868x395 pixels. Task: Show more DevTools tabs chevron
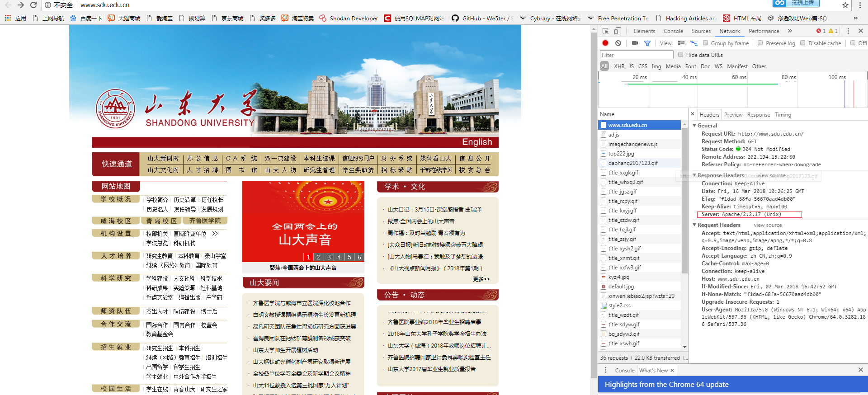pyautogui.click(x=790, y=31)
